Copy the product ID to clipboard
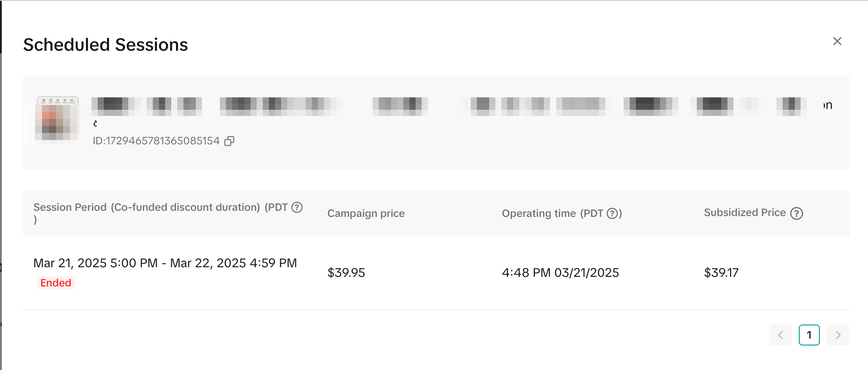Viewport: 868px width, 370px height. click(x=229, y=141)
